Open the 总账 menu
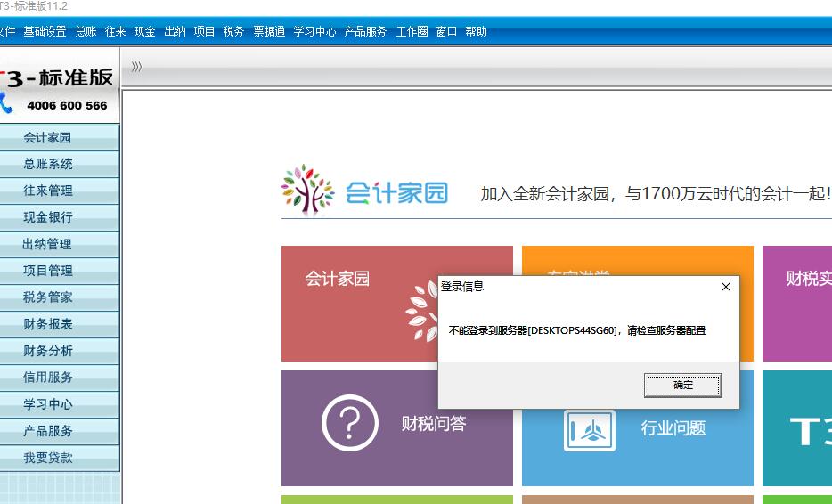The image size is (832, 504). (x=86, y=32)
